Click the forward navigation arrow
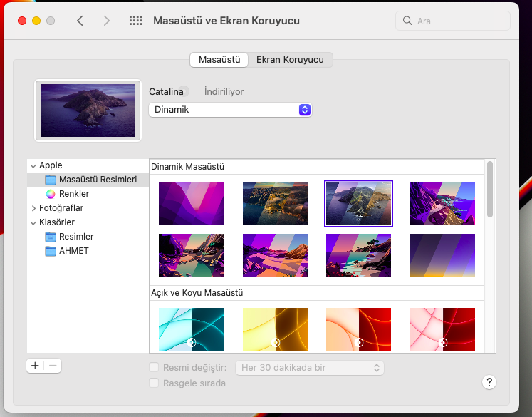The image size is (532, 417). (x=107, y=21)
